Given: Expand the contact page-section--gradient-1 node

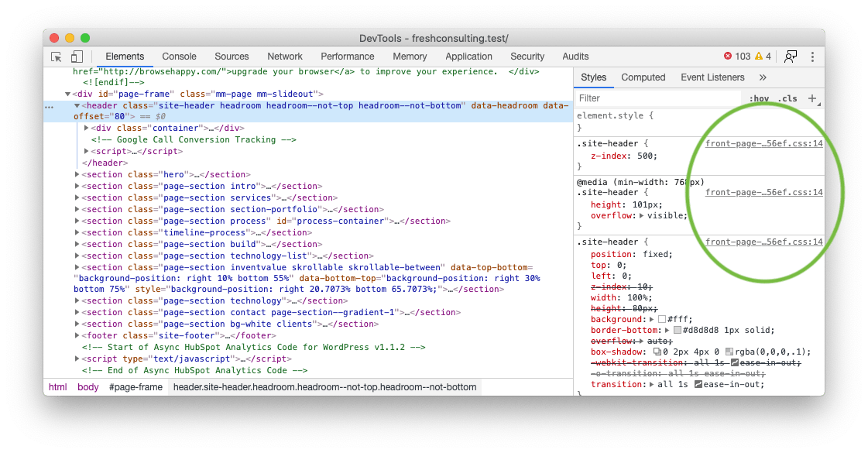Looking at the screenshot, I should point(77,312).
